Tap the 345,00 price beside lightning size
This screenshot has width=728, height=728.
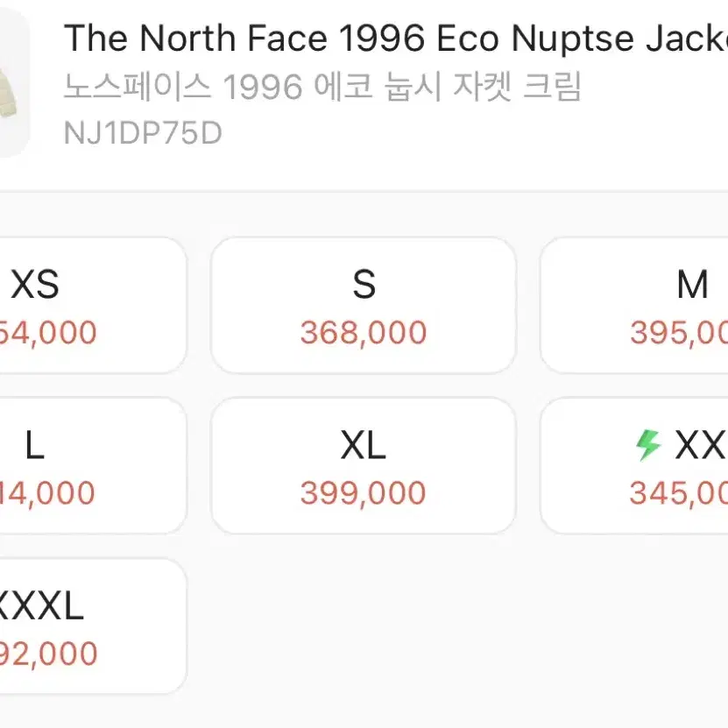click(x=678, y=492)
